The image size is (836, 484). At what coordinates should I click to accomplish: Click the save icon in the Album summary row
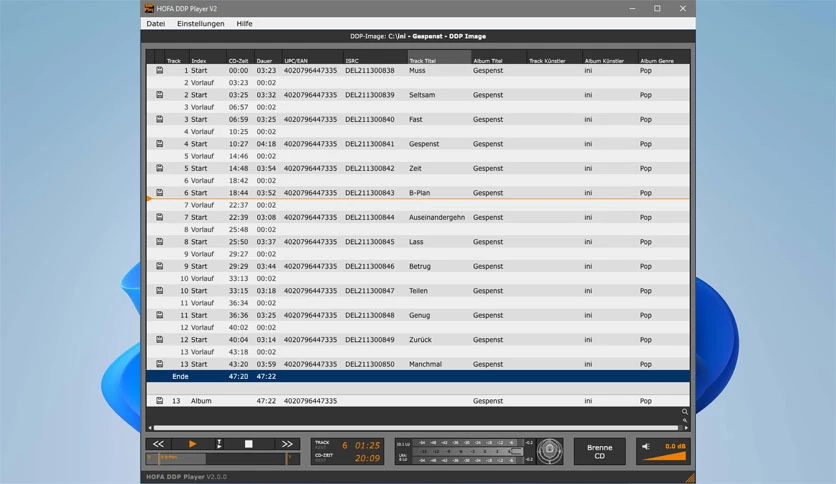coord(159,401)
